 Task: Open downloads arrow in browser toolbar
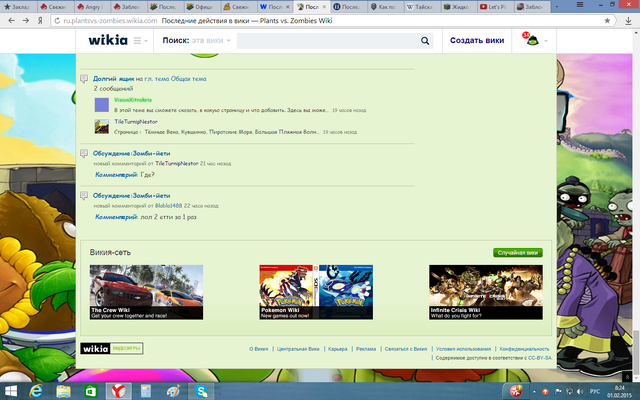coord(628,21)
